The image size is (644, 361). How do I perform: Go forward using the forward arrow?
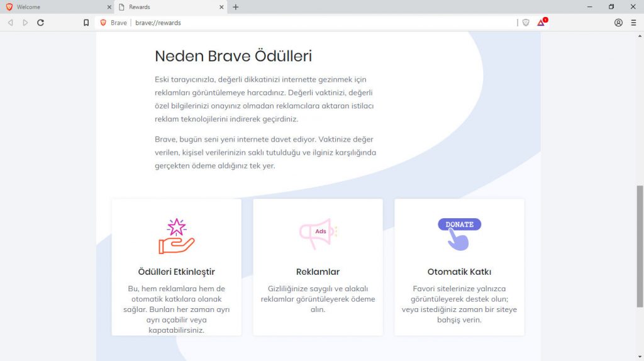25,23
